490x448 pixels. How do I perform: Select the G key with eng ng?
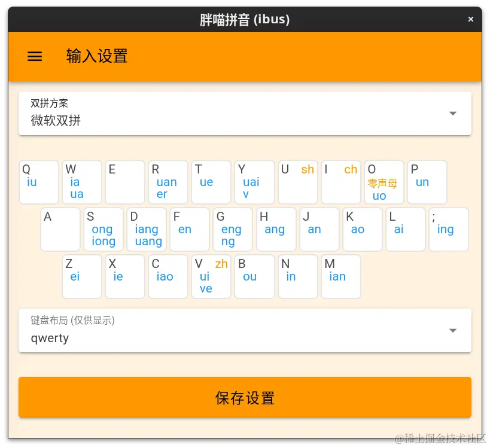tap(233, 229)
